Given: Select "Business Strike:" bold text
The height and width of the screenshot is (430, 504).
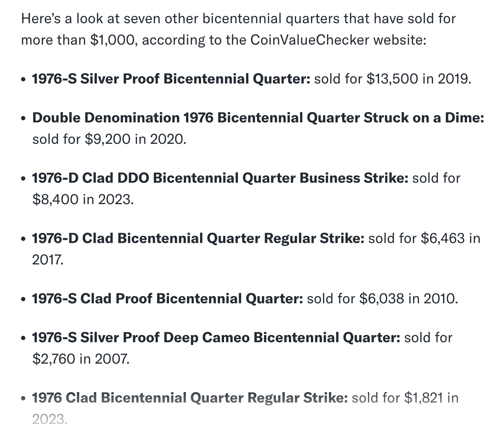Looking at the screenshot, I should click(x=353, y=178).
